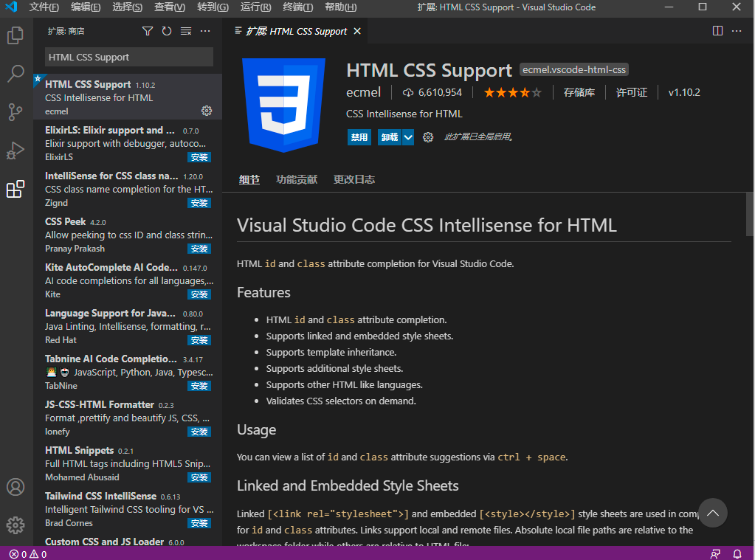Open Source Control view in activity bar
Screen dimensions: 755x560
click(15, 112)
